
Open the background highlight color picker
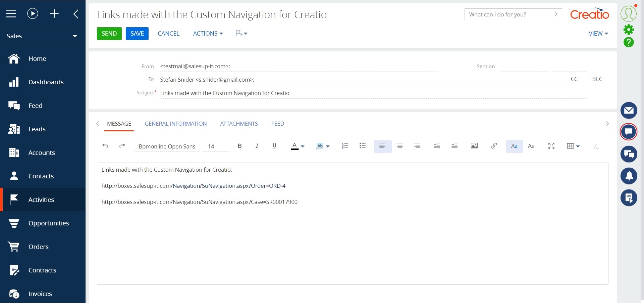[323, 146]
